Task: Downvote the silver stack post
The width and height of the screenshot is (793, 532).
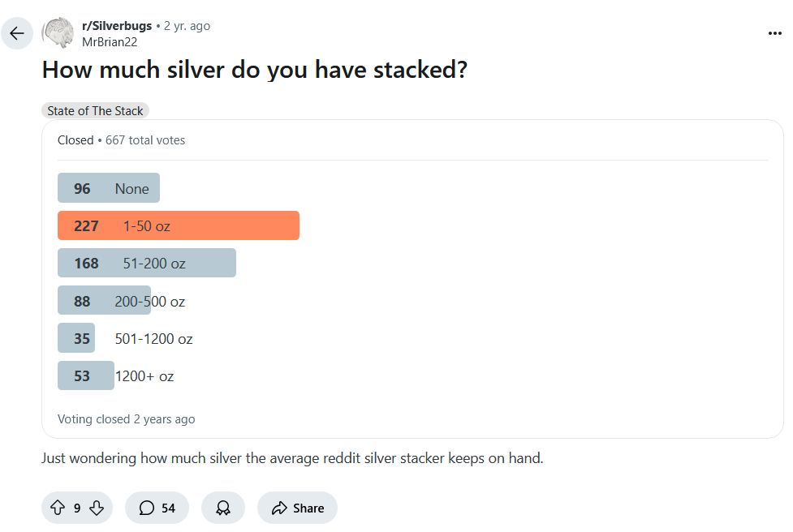Action: pyautogui.click(x=97, y=508)
